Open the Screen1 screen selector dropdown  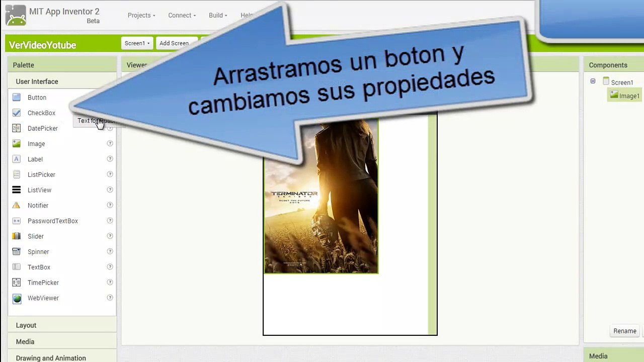pyautogui.click(x=137, y=43)
